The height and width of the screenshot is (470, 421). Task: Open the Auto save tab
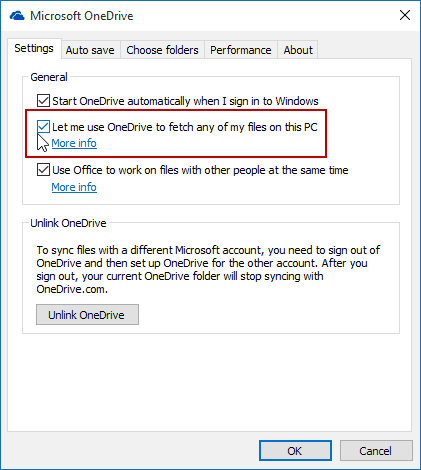point(90,50)
